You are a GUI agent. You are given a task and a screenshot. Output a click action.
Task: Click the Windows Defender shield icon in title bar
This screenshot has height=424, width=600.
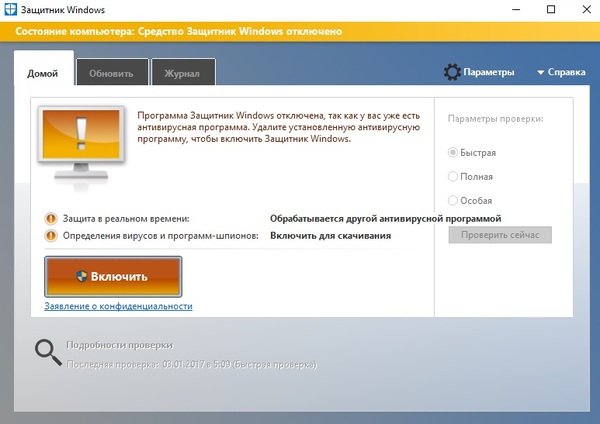10,9
